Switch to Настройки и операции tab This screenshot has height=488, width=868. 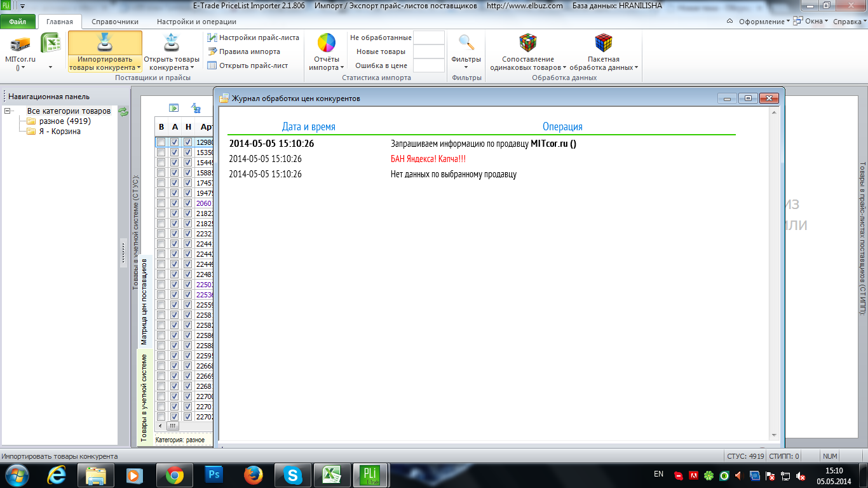coord(196,22)
